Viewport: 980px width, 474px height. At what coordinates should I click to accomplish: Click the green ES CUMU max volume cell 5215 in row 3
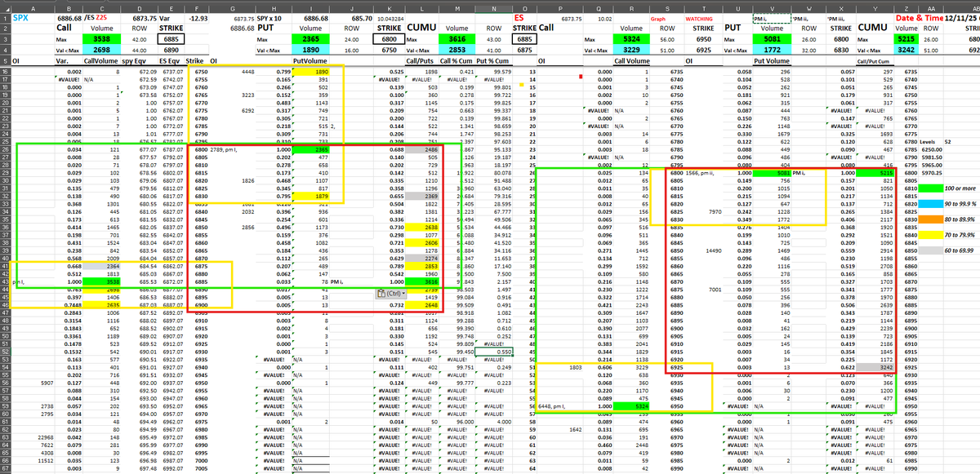[x=906, y=38]
